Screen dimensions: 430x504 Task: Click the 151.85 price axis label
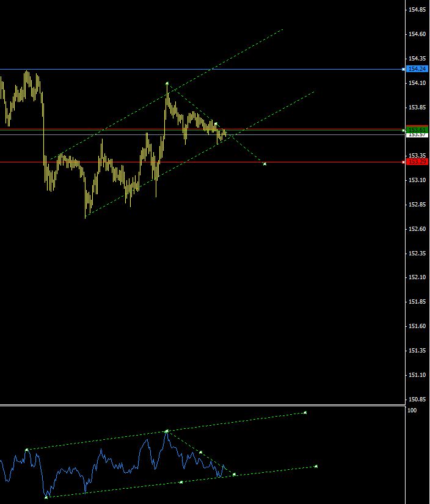[x=417, y=302]
